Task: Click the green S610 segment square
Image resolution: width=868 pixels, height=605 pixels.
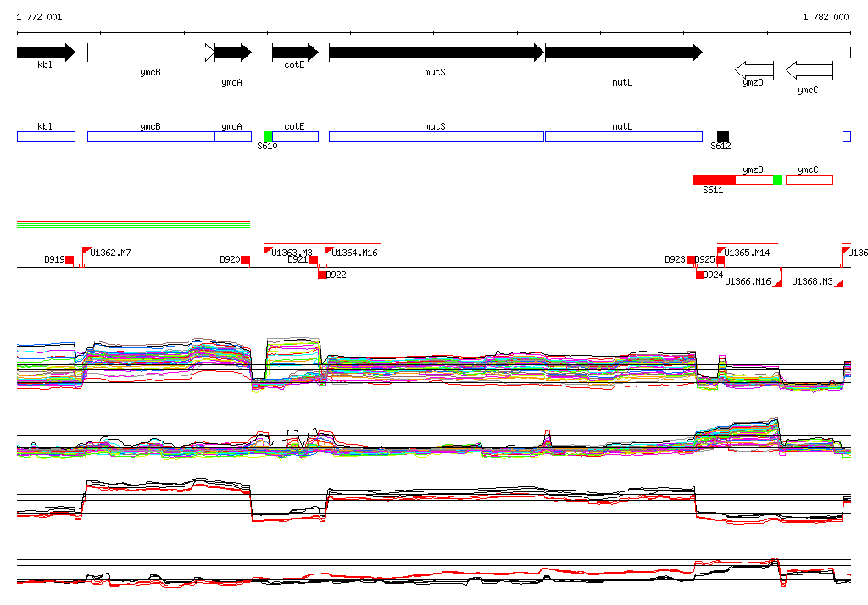Action: [x=268, y=136]
